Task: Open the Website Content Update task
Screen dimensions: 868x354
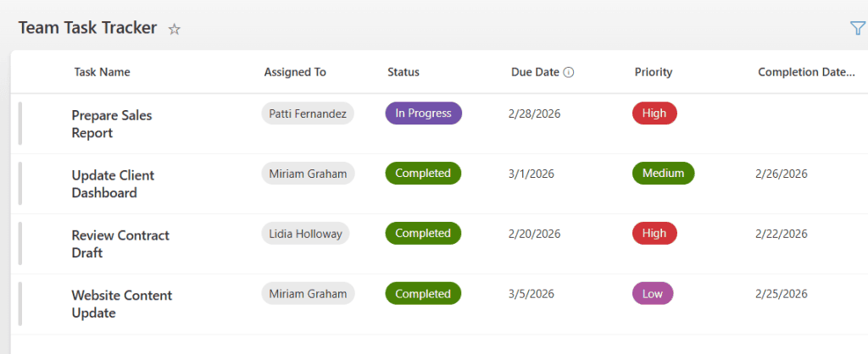Action: click(x=121, y=304)
